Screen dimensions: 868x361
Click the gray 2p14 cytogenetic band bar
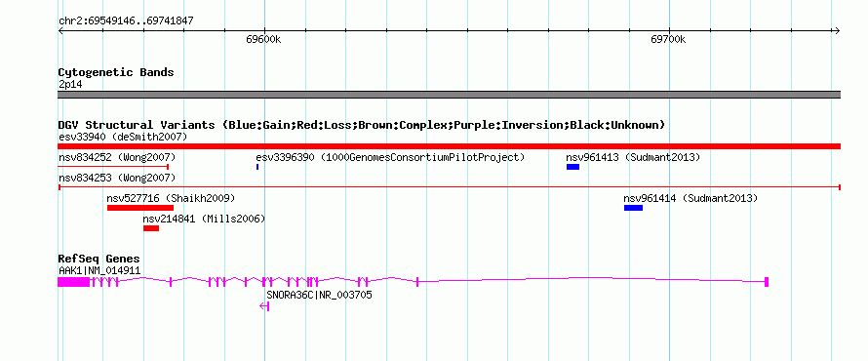pyautogui.click(x=449, y=95)
